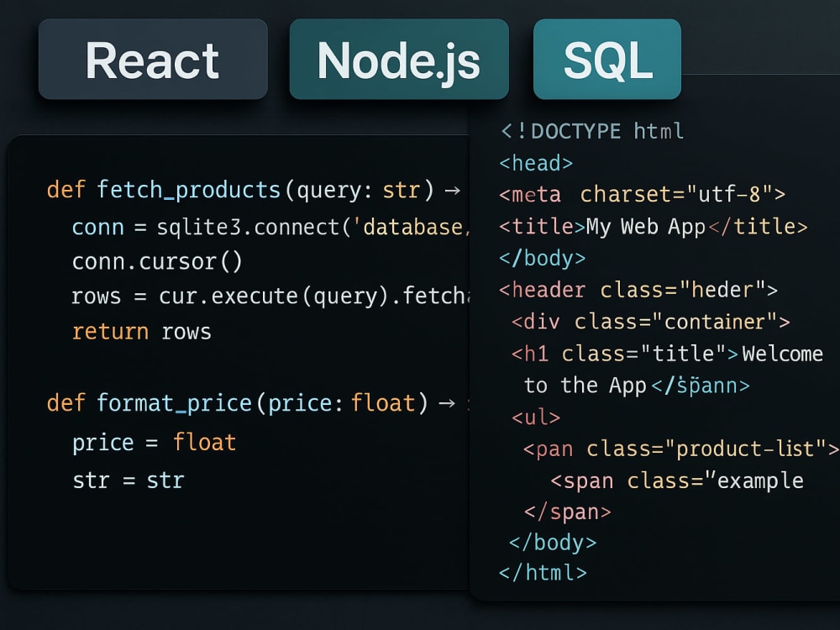The height and width of the screenshot is (630, 840).
Task: Click the 'return rows' line
Action: [x=141, y=332]
